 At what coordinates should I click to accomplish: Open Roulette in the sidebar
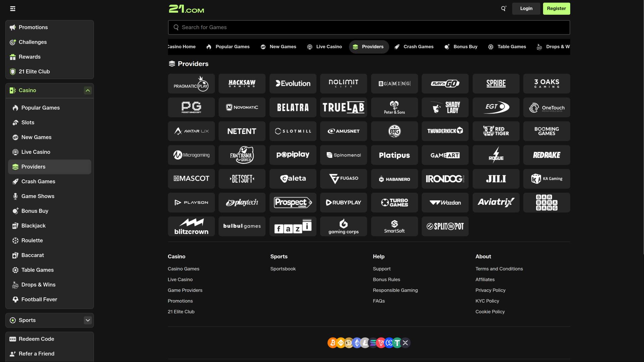pos(50,241)
